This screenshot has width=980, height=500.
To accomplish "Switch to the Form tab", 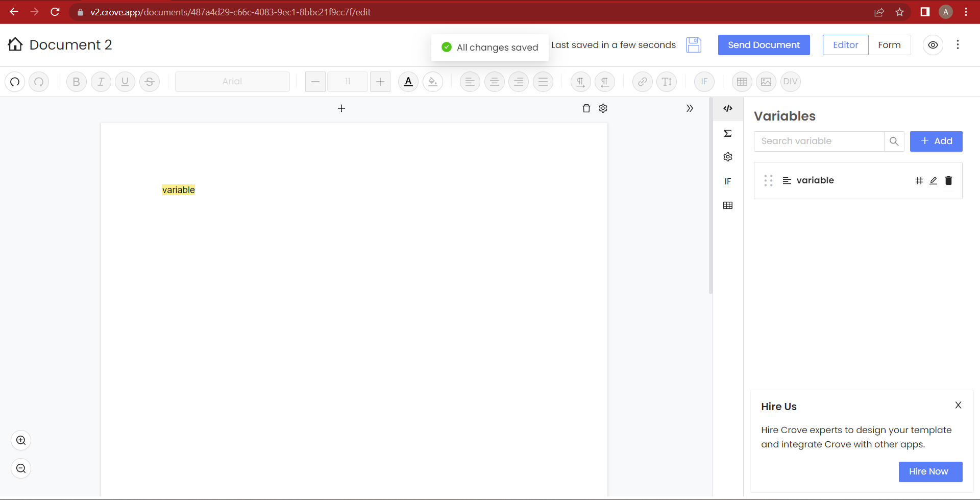I will pos(890,45).
